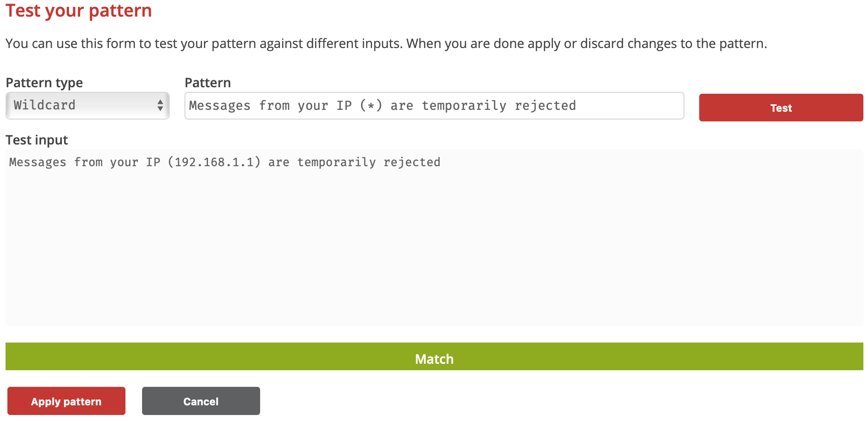The image size is (868, 421).
Task: Click the "Pattern" field label
Action: click(x=208, y=83)
